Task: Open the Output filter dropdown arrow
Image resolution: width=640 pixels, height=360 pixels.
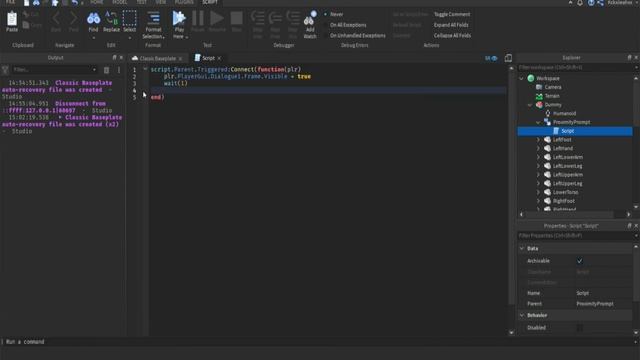Action: 94,70
